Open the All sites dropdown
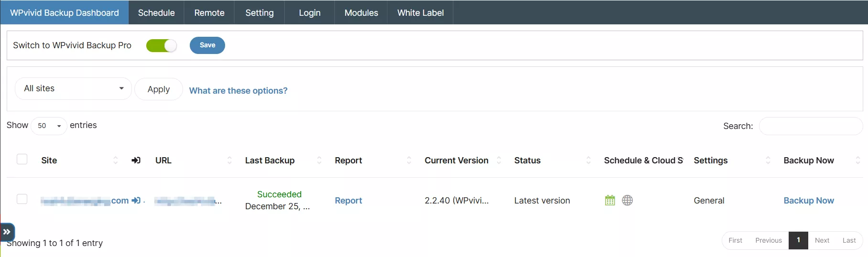The width and height of the screenshot is (868, 257). [x=73, y=89]
